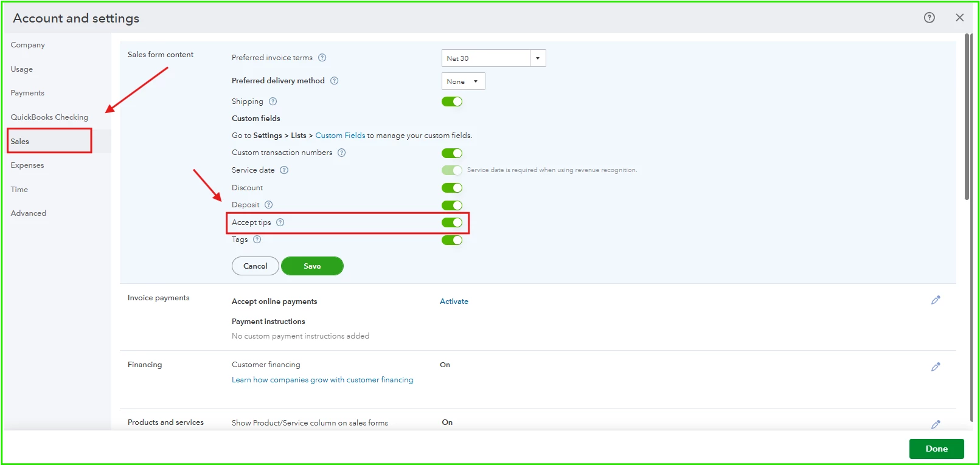Open the help icon in the header
980x465 pixels.
929,18
